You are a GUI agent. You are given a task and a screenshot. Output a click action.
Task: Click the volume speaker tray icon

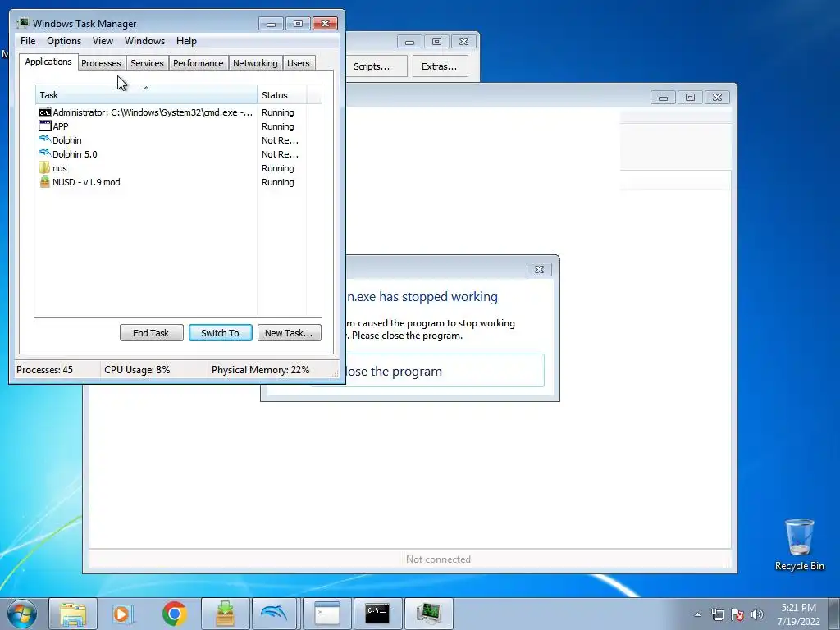point(757,614)
